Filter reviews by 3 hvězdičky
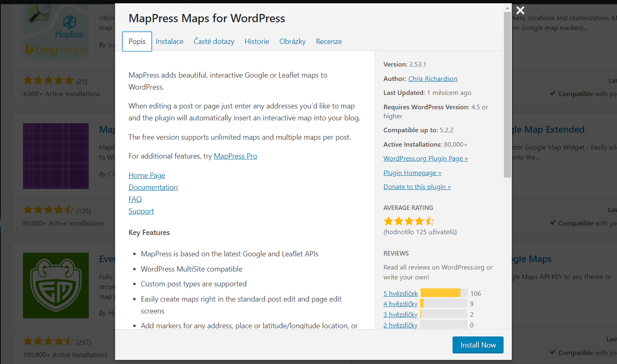This screenshot has height=364, width=617. pyautogui.click(x=400, y=315)
